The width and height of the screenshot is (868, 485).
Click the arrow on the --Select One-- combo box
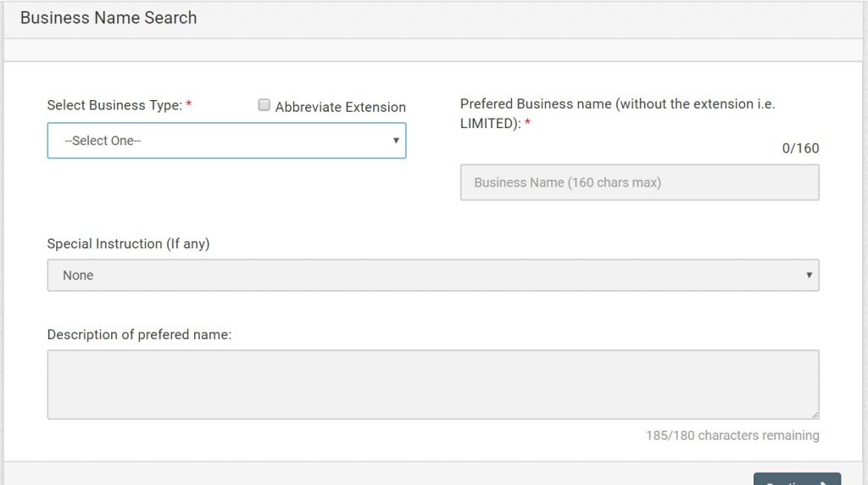tap(395, 141)
